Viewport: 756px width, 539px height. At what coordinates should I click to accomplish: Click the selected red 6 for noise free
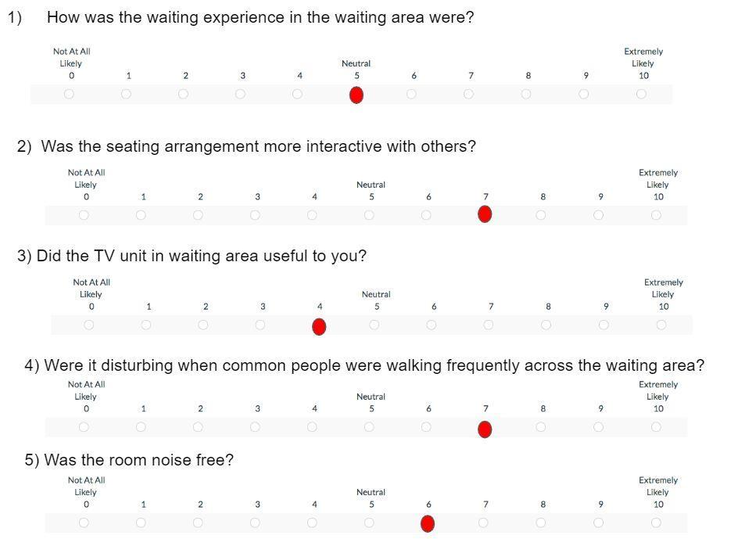pyautogui.click(x=428, y=523)
